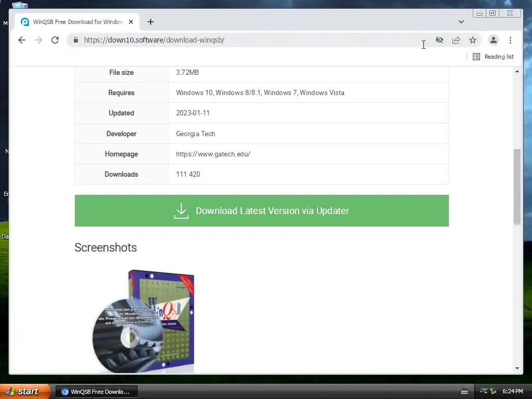Click the Screenshots heading
The height and width of the screenshot is (399, 532).
point(105,247)
